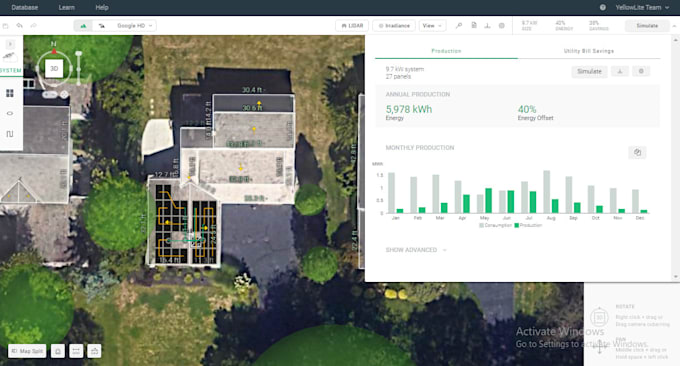Click the rotate 3D hint icon
680x366 pixels.
tap(599, 317)
